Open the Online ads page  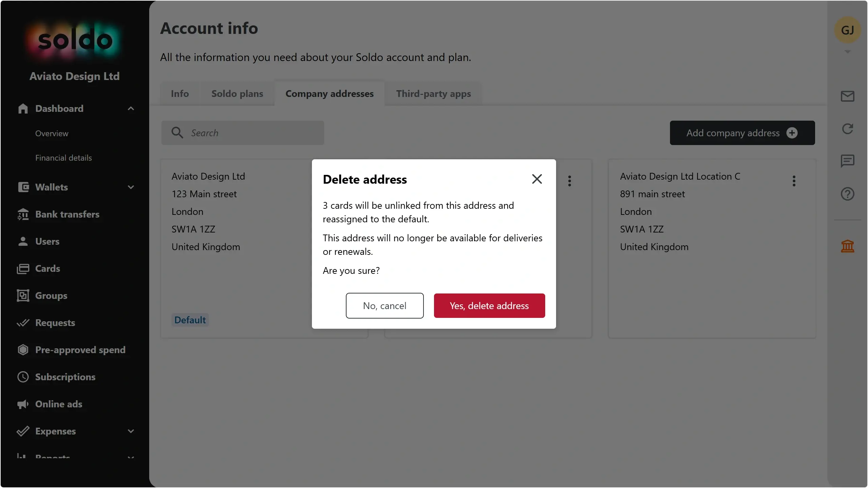point(59,404)
